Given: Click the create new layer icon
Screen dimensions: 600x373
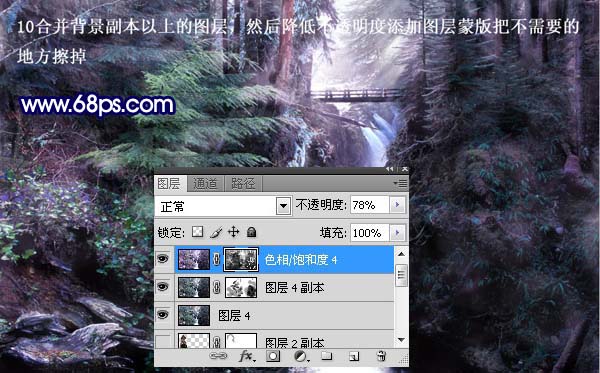Looking at the screenshot, I should pos(354,356).
